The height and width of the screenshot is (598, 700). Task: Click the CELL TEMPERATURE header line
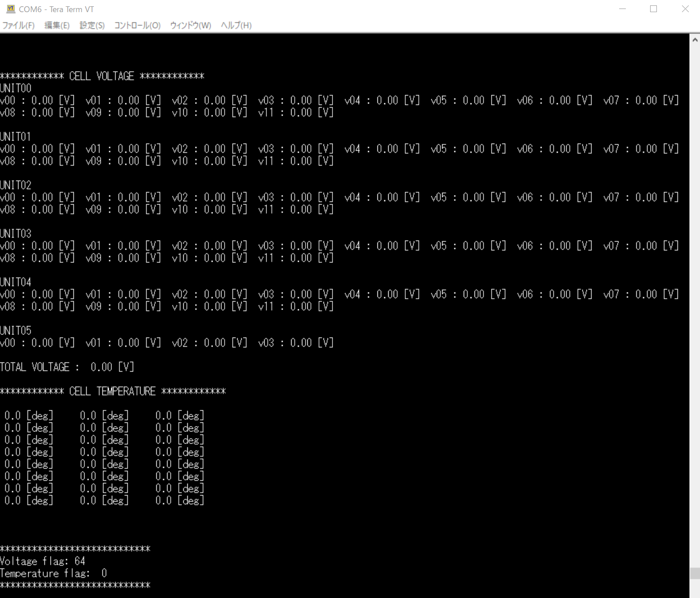113,391
